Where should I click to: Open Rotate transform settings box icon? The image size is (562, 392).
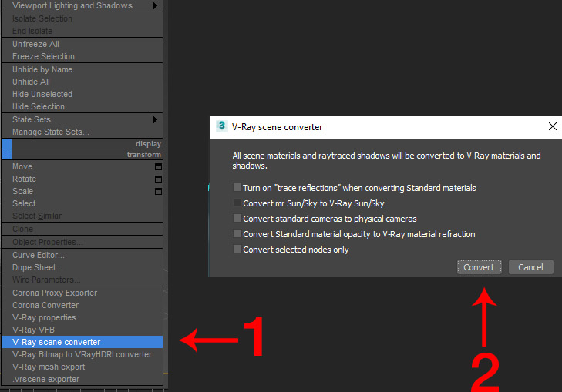point(158,179)
